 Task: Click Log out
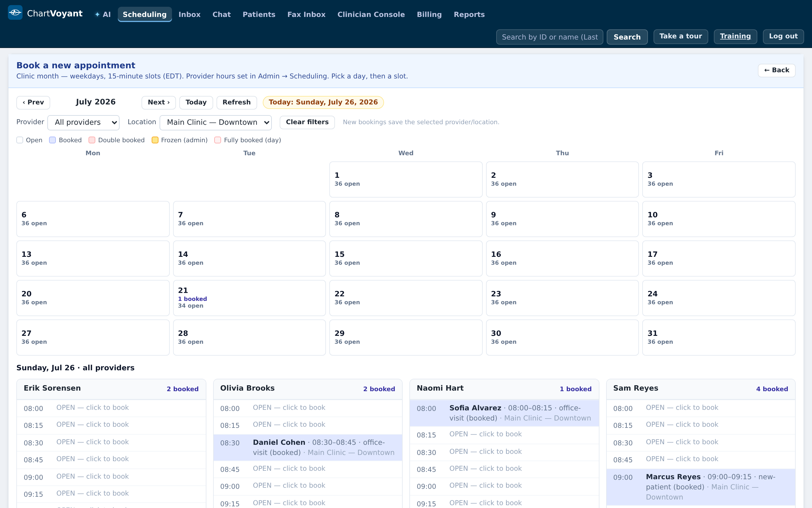(783, 36)
